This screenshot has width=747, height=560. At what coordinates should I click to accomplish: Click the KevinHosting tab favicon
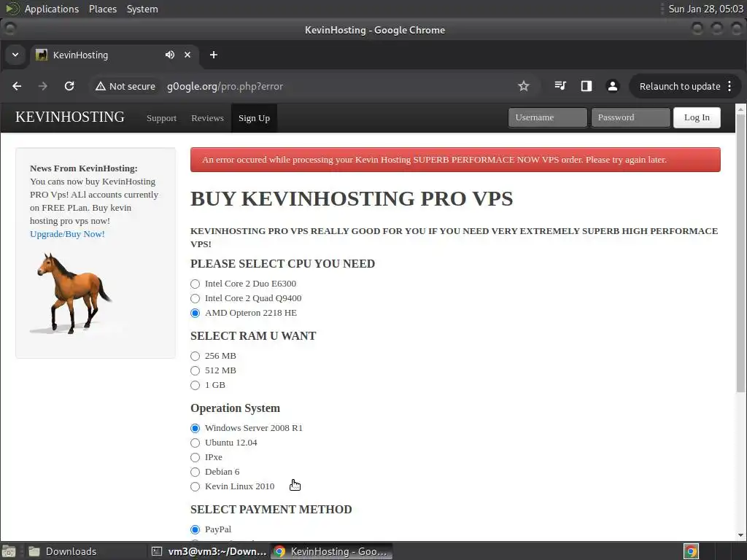pos(42,55)
